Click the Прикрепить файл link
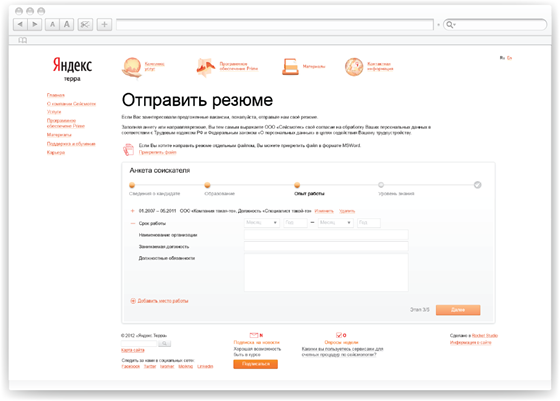 click(158, 152)
